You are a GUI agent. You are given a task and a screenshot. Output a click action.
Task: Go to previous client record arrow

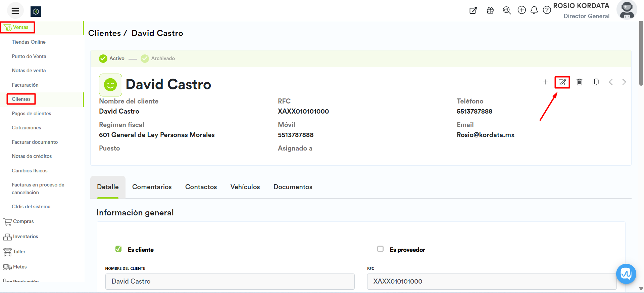pyautogui.click(x=611, y=82)
